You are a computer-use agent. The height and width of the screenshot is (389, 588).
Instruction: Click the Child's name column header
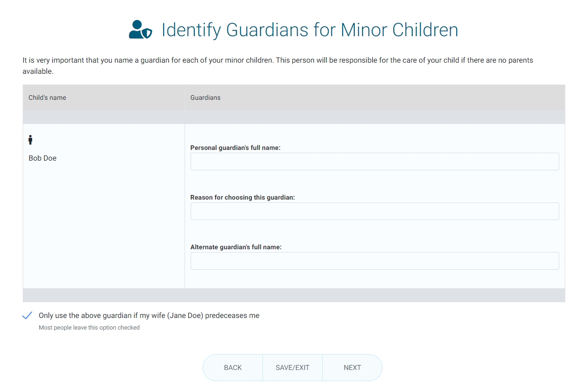47,97
